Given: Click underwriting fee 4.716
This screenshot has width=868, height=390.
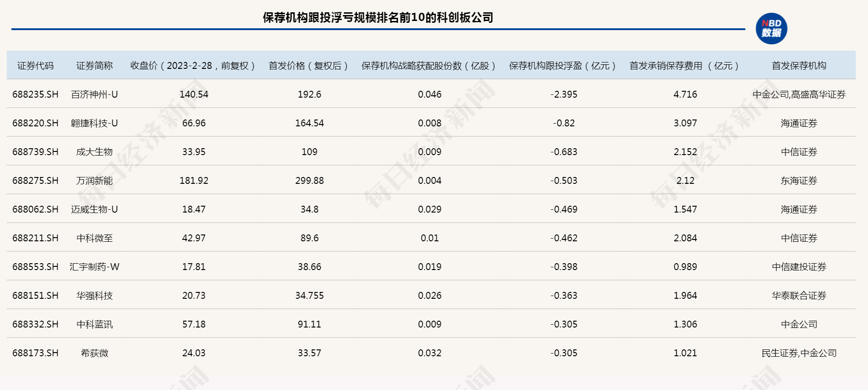Looking at the screenshot, I should tap(685, 94).
